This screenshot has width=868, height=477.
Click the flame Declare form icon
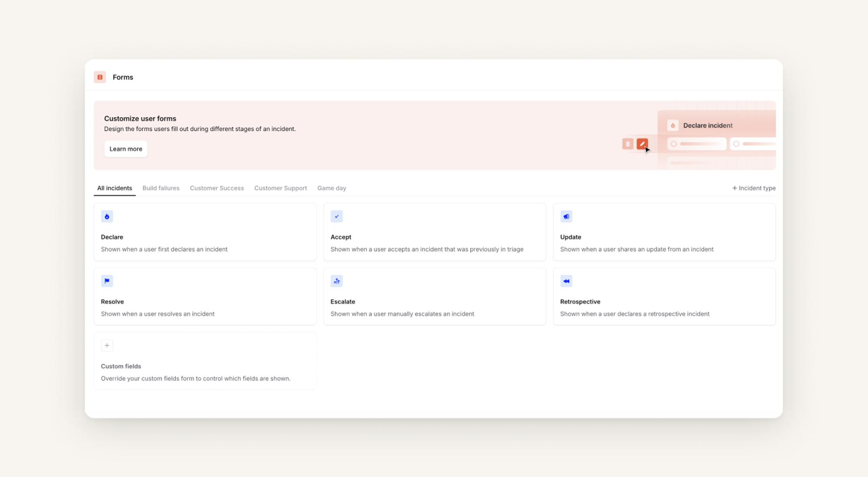pos(107,217)
